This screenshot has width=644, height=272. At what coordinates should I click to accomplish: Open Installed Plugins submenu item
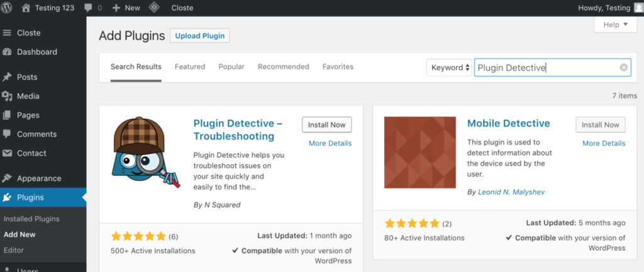(x=31, y=219)
